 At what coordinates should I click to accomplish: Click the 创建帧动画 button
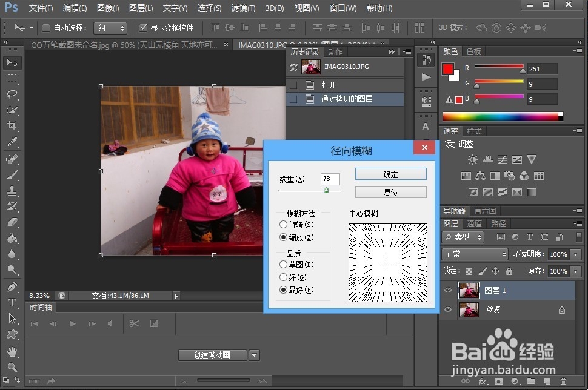[213, 355]
